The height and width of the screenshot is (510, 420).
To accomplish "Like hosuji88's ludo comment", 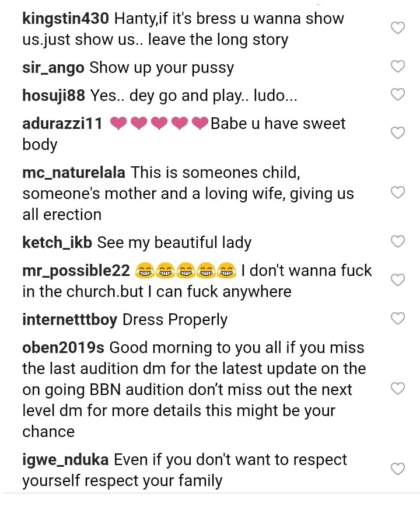I will (397, 94).
